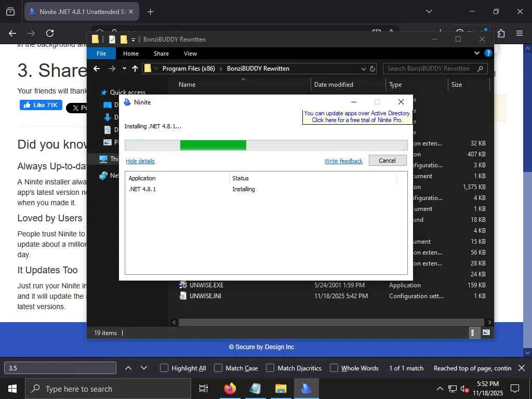Open a new browser tab
The height and width of the screenshot is (399, 532).
coord(150,12)
